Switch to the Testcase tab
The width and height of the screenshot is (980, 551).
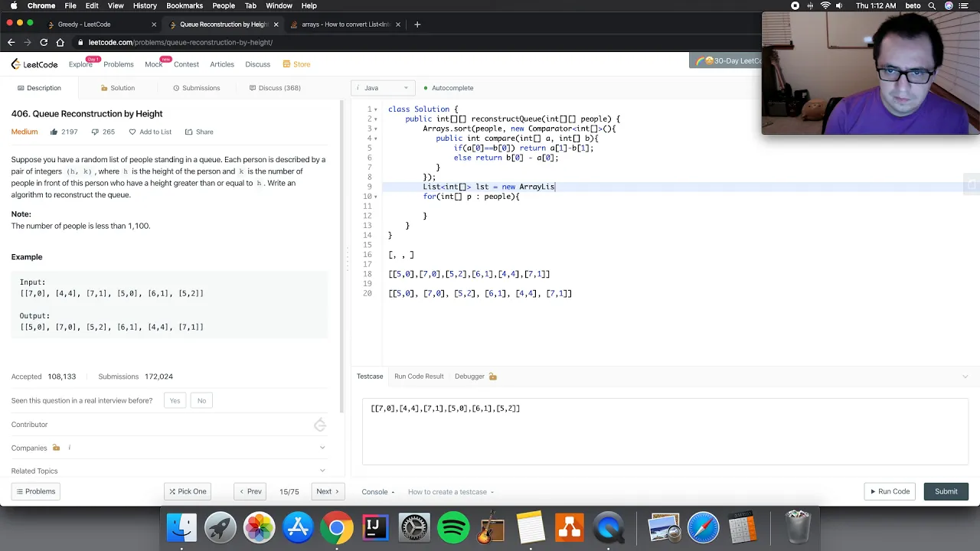(x=370, y=377)
